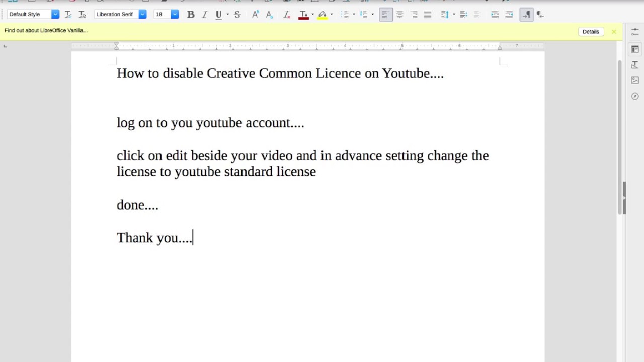Open the Styles sidebar deck
Image resolution: width=644 pixels, height=362 pixels.
[x=635, y=65]
